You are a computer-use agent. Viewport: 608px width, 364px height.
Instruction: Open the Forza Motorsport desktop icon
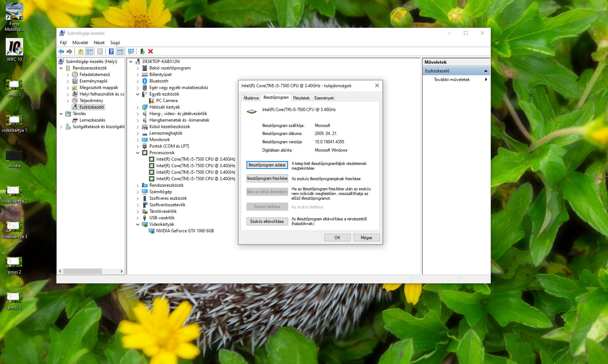click(14, 17)
